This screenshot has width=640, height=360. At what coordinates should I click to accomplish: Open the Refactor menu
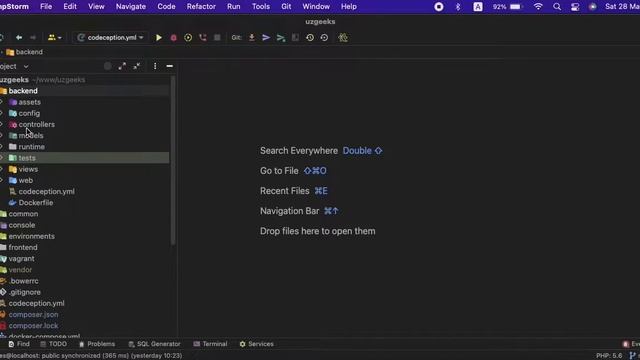coord(201,7)
